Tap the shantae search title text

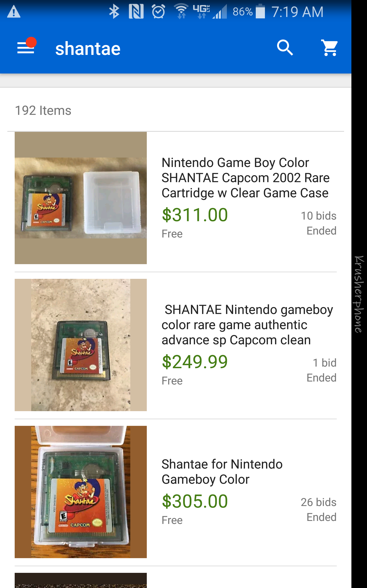click(88, 49)
